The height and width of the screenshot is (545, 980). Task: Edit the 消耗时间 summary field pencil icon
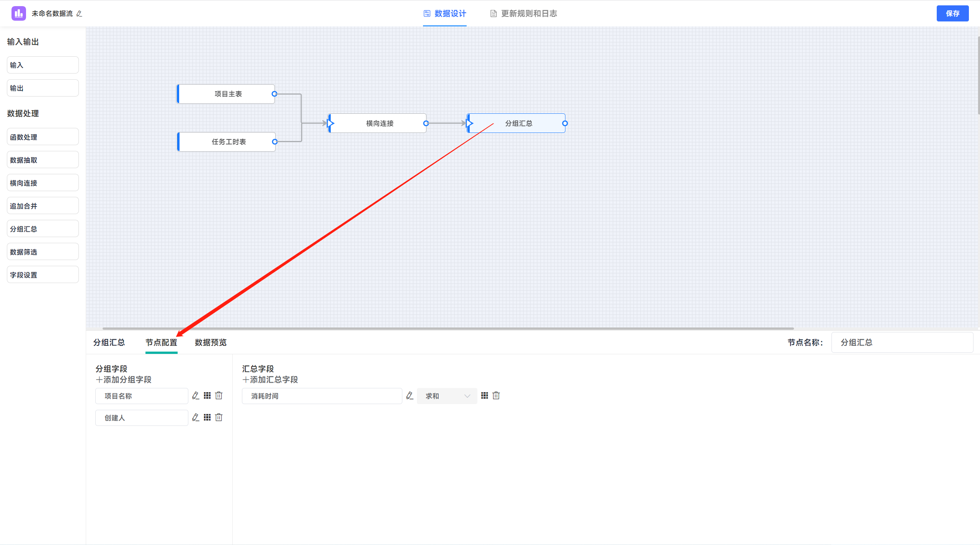pyautogui.click(x=410, y=396)
